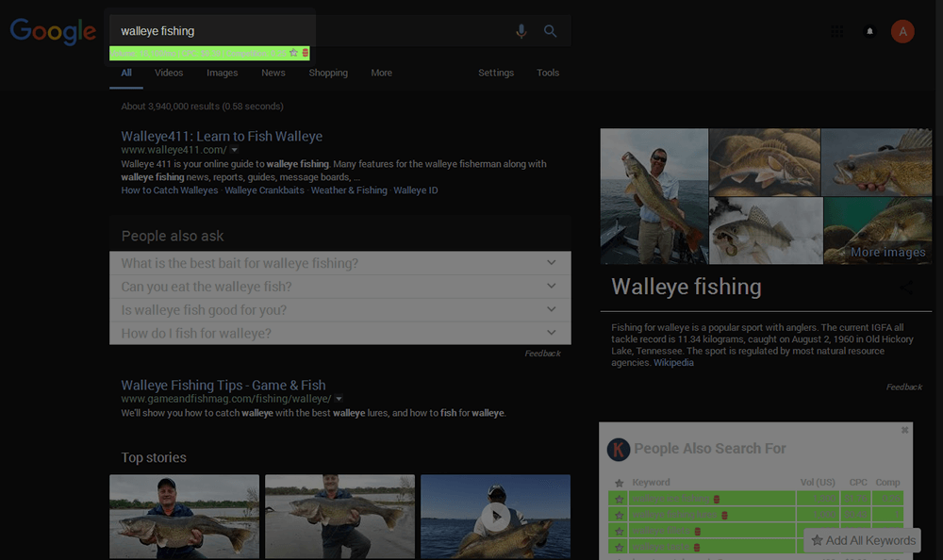This screenshot has width=943, height=560.
Task: Open the How to Catch Walleyes sitelink
Action: point(170,190)
